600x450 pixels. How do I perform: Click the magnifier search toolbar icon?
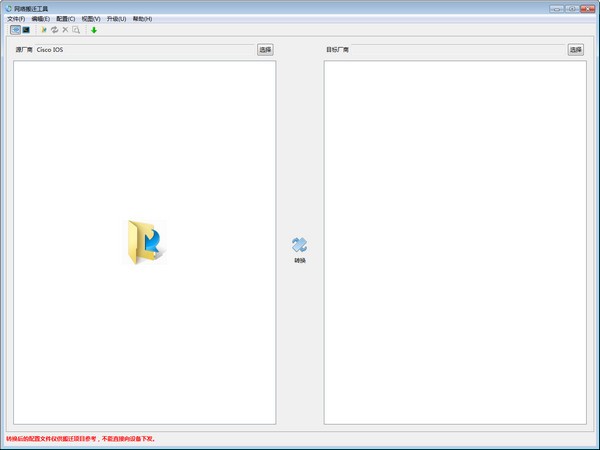(77, 30)
